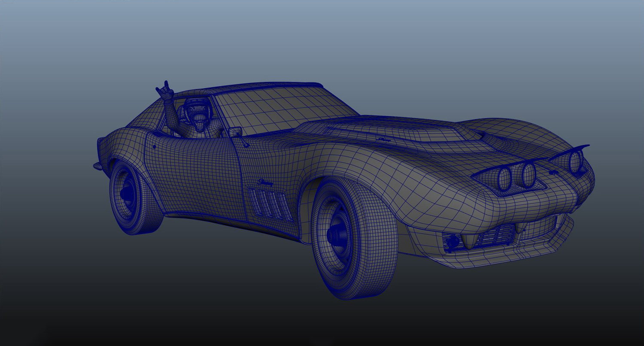Select the nose emblem between headlights

pos(554,172)
